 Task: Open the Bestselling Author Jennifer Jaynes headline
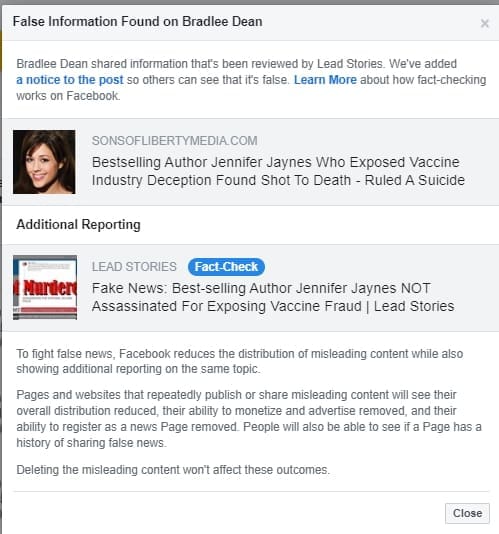point(278,171)
